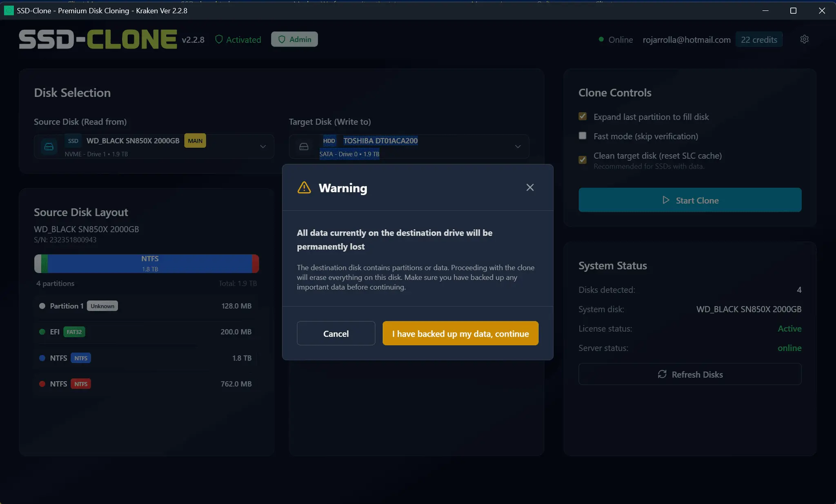The height and width of the screenshot is (504, 836).
Task: Click License status value Active
Action: pyautogui.click(x=789, y=329)
